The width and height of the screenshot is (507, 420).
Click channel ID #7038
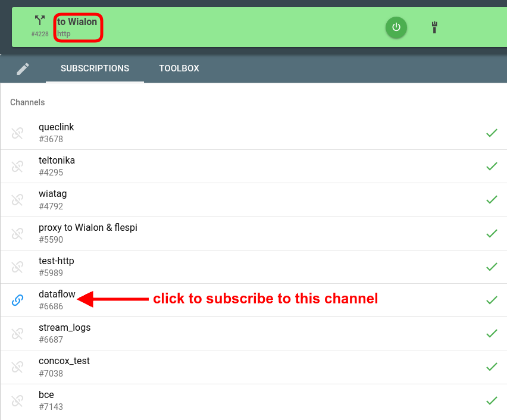[51, 374]
